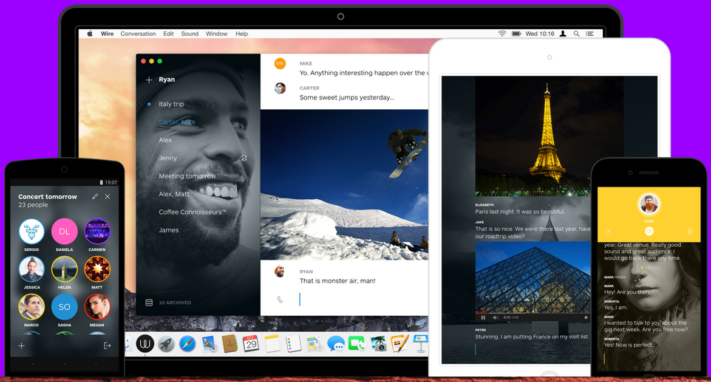Open the Conversation menu
Screen dimensions: 711x382
(138, 34)
